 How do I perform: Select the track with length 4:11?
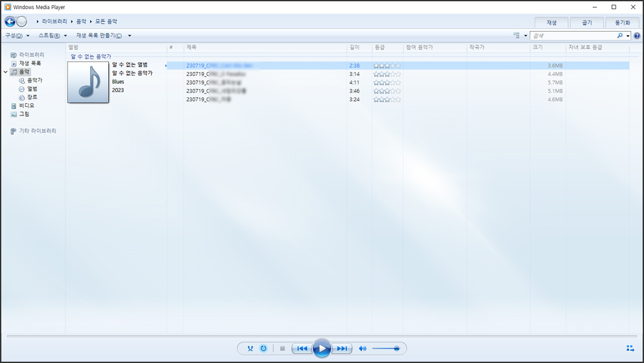[398, 83]
